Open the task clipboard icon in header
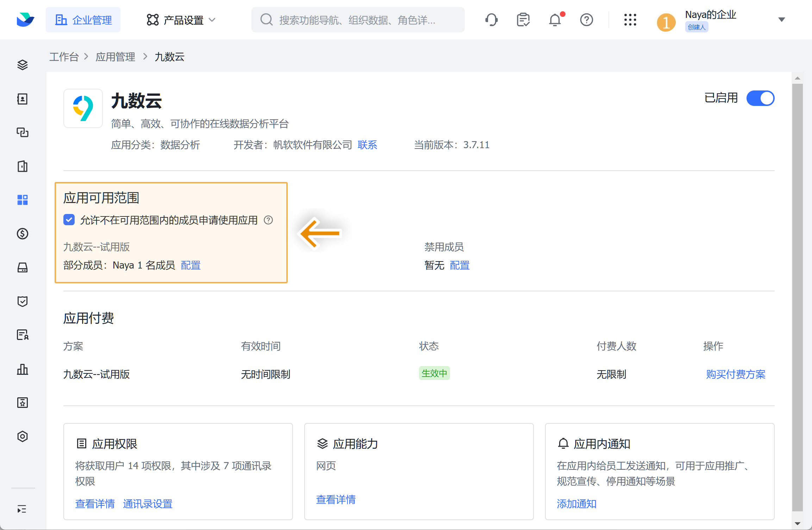The width and height of the screenshot is (812, 530). [x=523, y=20]
